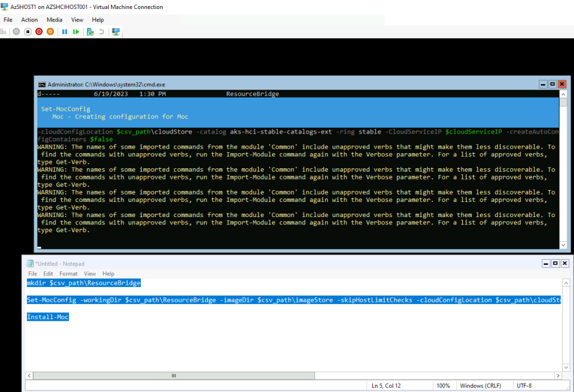
Task: Click '*Untitled - Notepad' title text
Action: (60, 264)
